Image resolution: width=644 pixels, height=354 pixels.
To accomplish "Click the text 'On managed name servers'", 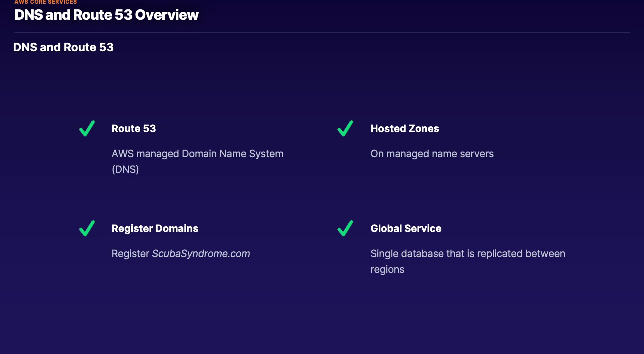I will (432, 154).
